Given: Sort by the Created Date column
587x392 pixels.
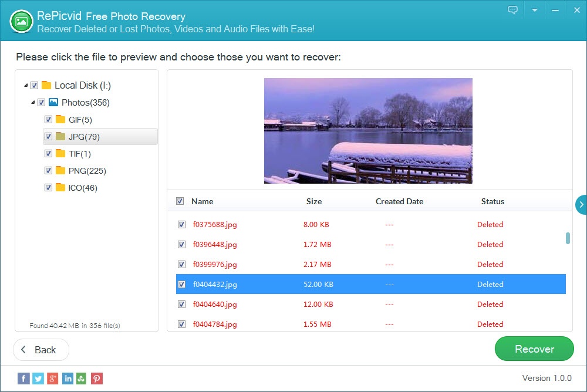Looking at the screenshot, I should 399,201.
